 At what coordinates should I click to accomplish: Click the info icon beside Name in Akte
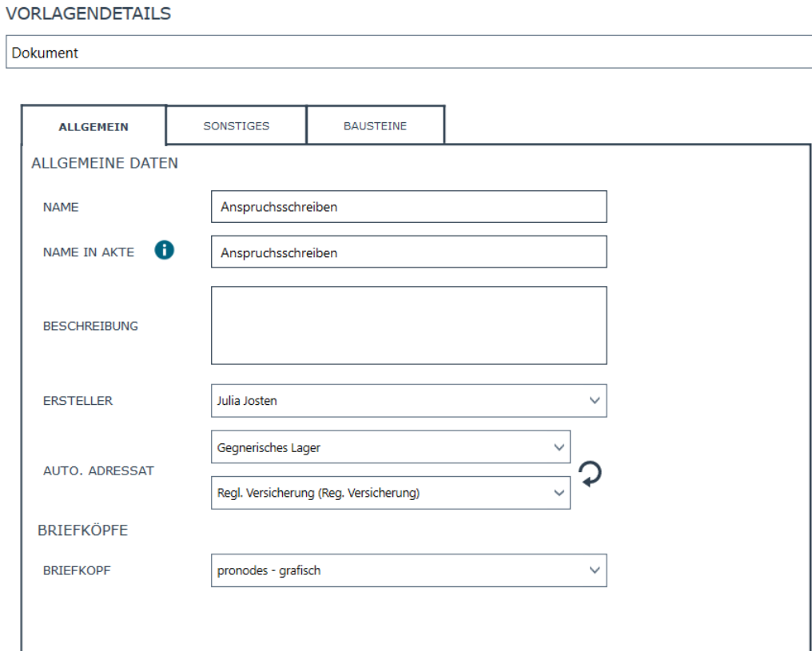click(164, 251)
